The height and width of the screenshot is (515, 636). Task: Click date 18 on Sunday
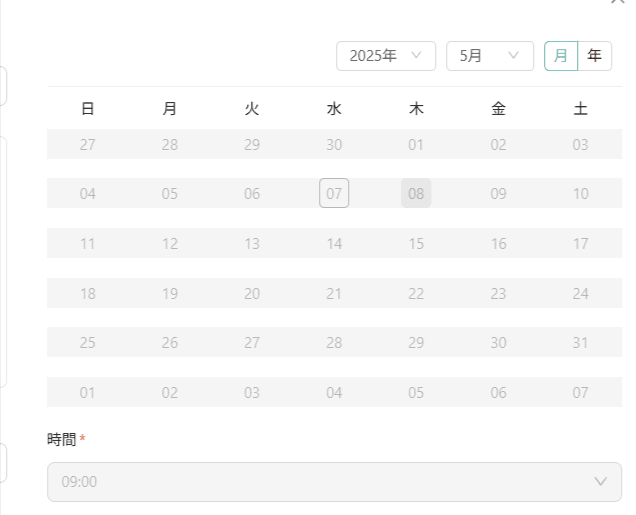click(88, 293)
